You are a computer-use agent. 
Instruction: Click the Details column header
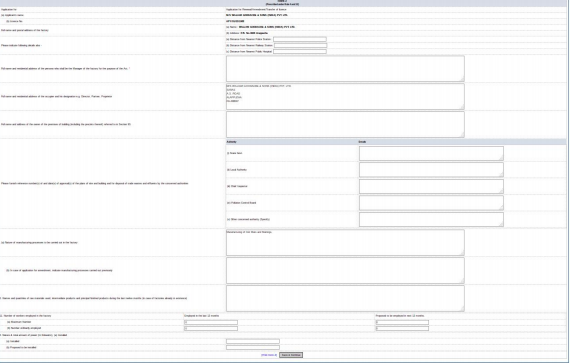click(x=362, y=142)
